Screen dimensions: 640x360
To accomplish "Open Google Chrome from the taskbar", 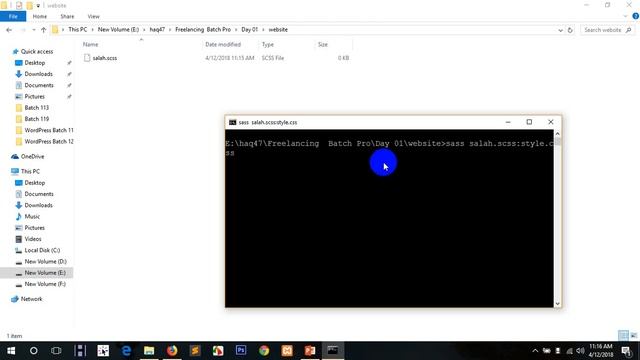I will [264, 351].
